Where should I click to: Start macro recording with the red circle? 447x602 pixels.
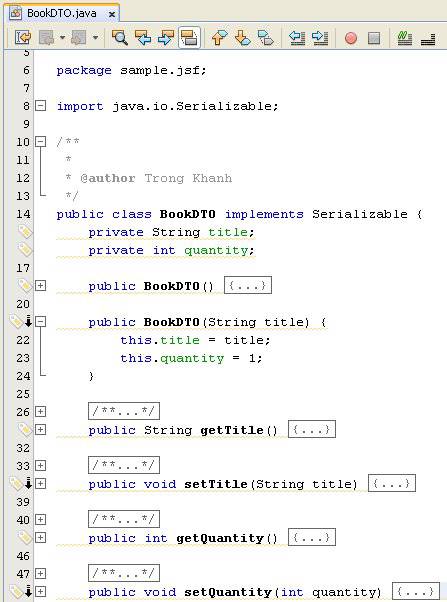(351, 38)
